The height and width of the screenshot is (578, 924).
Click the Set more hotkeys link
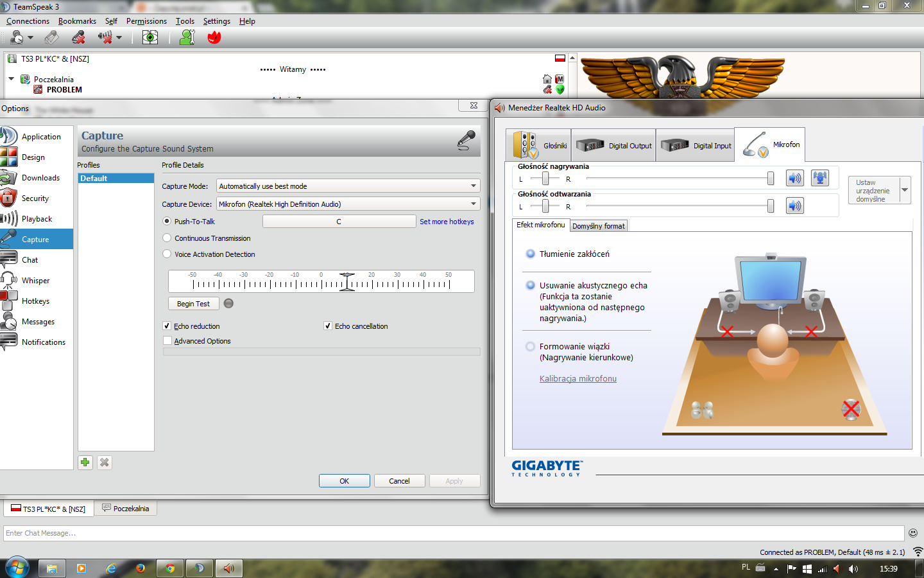(x=447, y=222)
